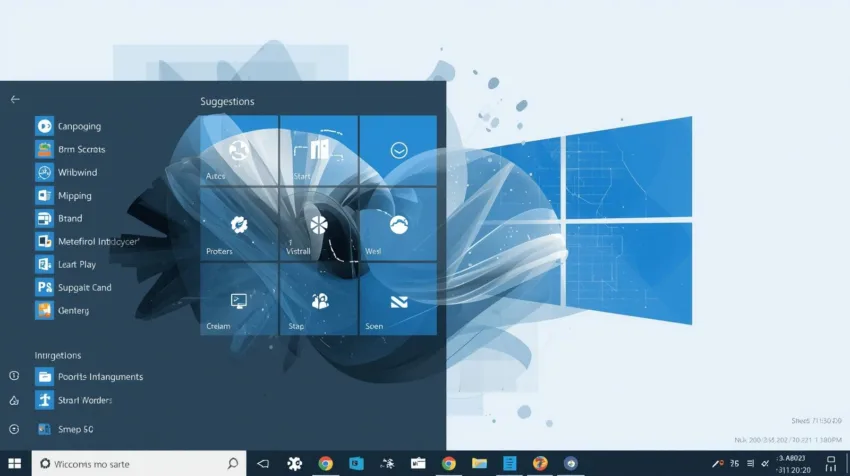Click the Proiters gear tile
The height and width of the screenshot is (476, 850).
point(239,226)
